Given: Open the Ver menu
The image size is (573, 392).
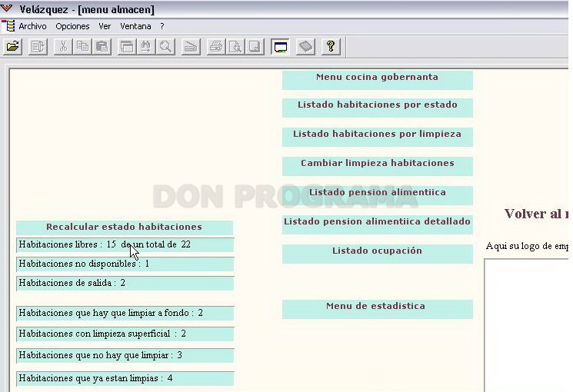Looking at the screenshot, I should (105, 26).
